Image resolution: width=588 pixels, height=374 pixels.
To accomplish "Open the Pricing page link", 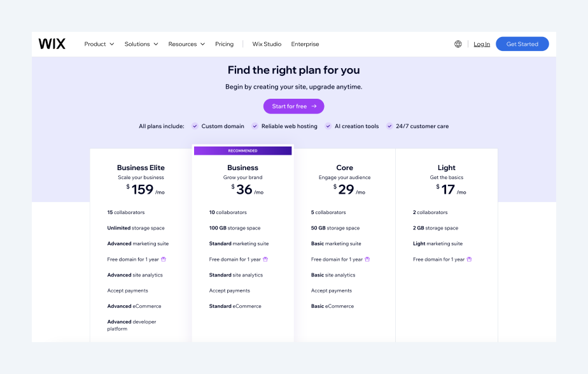I will (224, 44).
